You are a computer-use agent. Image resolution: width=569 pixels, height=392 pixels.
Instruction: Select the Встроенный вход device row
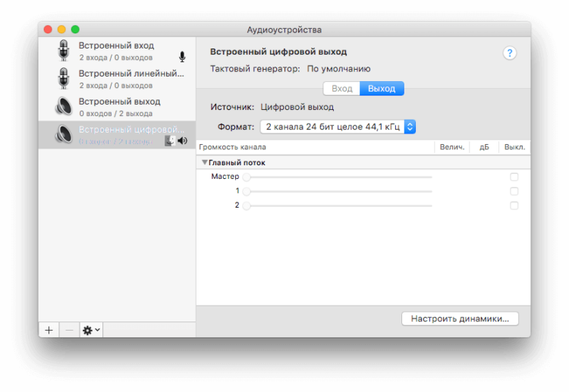coord(117,51)
